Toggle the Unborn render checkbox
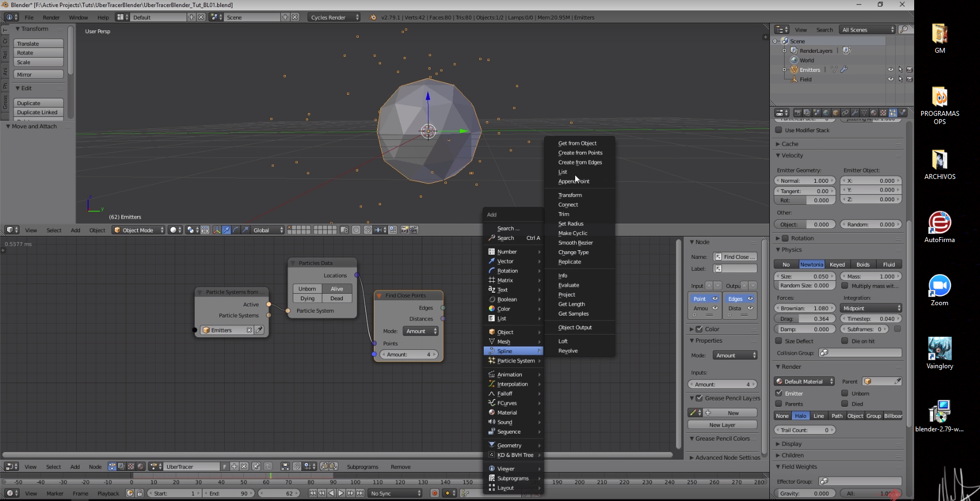 845,393
